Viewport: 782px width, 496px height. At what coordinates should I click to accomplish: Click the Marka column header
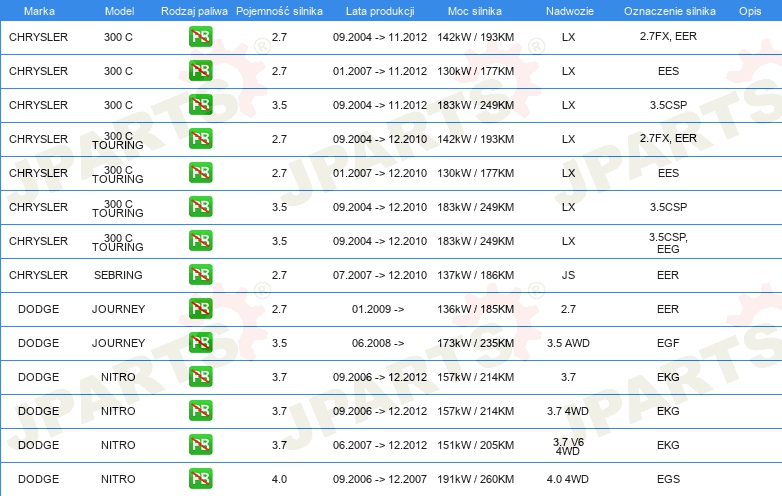point(39,11)
